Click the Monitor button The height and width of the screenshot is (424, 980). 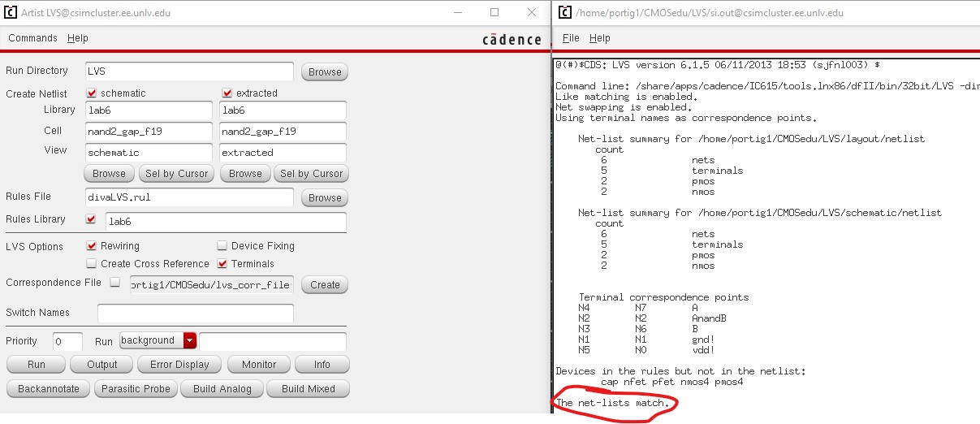[x=259, y=365]
